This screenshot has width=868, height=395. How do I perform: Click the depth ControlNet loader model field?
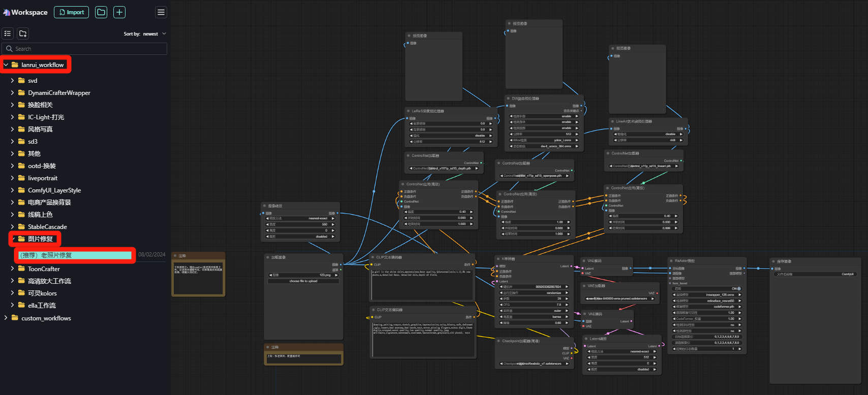tap(444, 169)
